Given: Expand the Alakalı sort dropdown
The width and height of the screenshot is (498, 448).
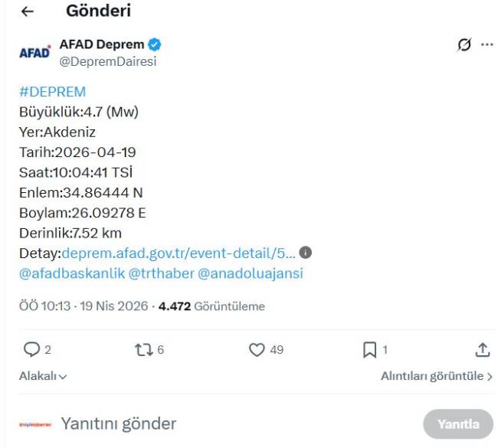Looking at the screenshot, I should (43, 376).
